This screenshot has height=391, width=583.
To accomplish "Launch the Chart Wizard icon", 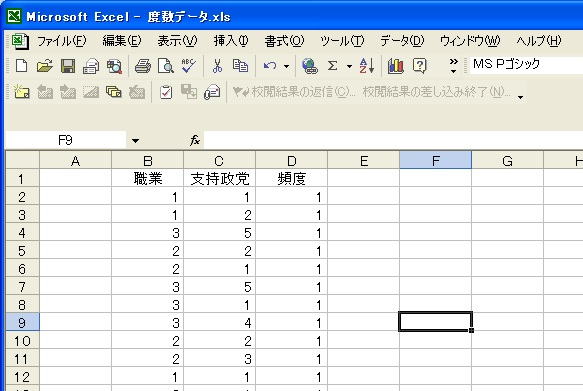I will (x=396, y=66).
